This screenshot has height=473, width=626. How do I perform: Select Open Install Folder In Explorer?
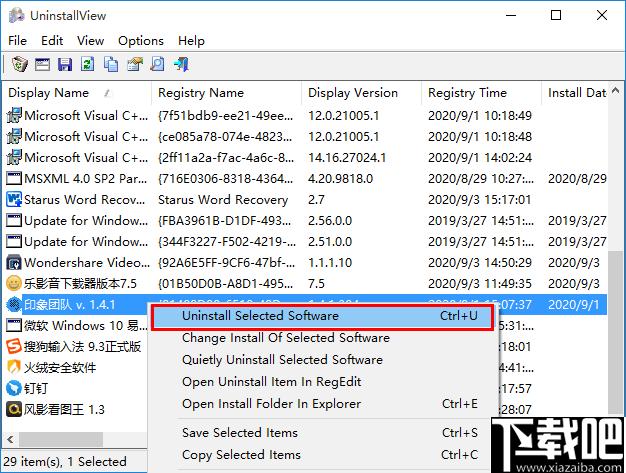pyautogui.click(x=271, y=404)
